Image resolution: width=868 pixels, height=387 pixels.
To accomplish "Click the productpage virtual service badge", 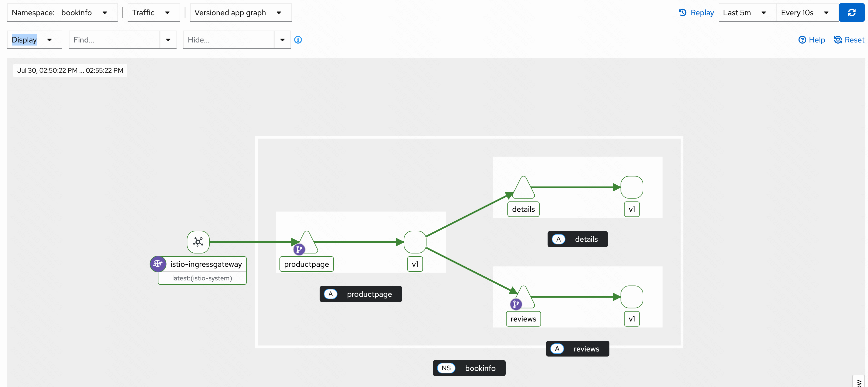I will (299, 249).
